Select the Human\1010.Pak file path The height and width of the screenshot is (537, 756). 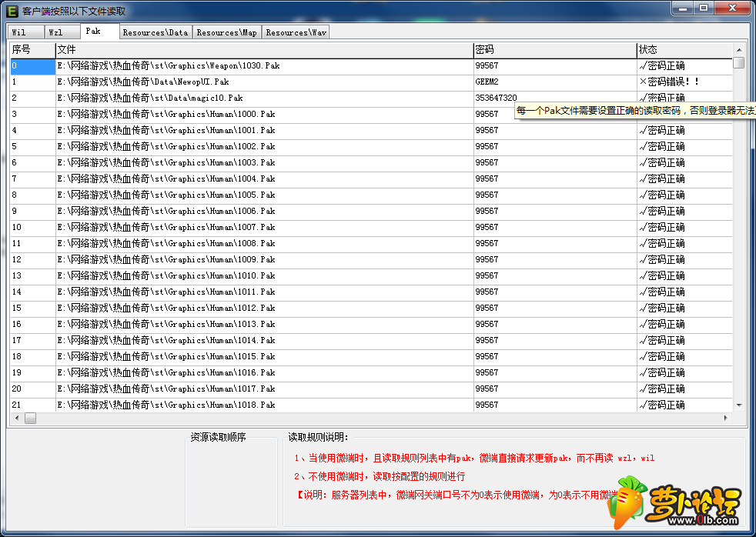(166, 275)
